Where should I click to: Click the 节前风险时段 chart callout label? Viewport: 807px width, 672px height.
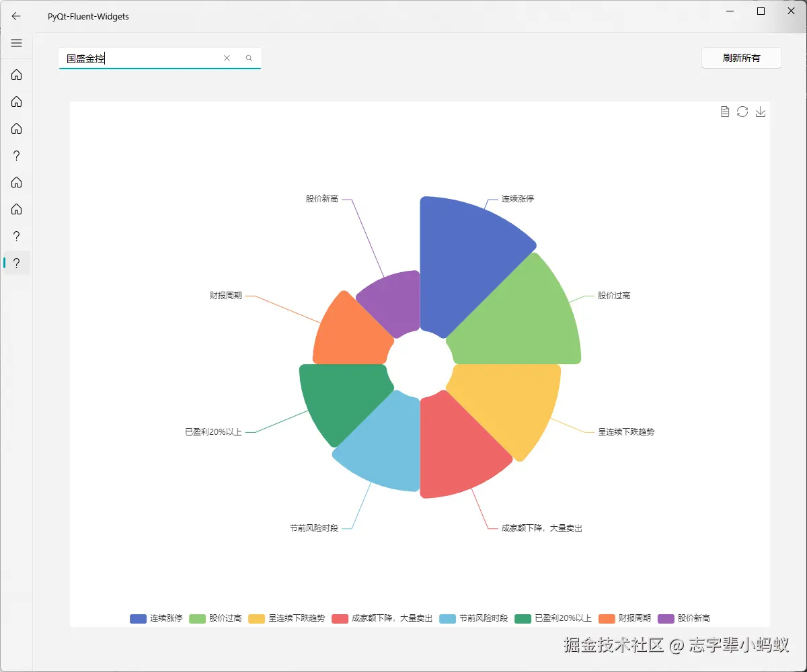pos(314,528)
